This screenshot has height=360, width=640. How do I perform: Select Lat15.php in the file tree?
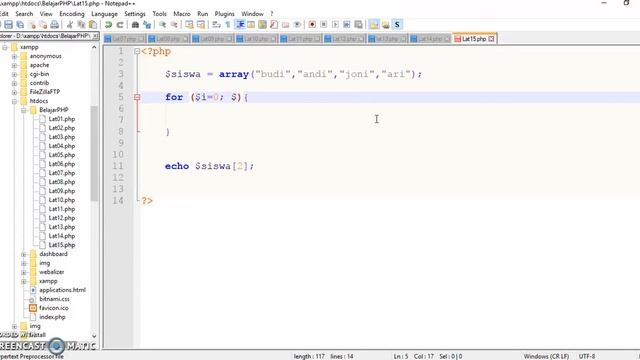click(62, 245)
